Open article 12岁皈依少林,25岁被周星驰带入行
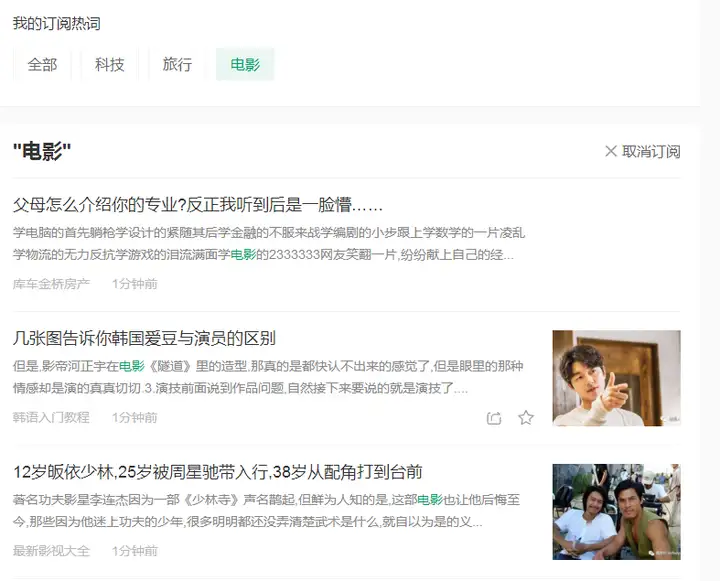 (x=218, y=472)
